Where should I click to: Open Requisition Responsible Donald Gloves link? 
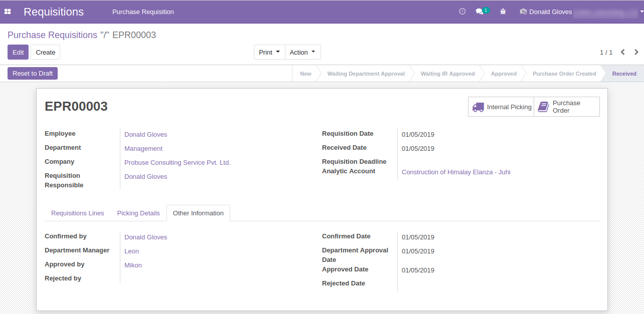coord(146,176)
